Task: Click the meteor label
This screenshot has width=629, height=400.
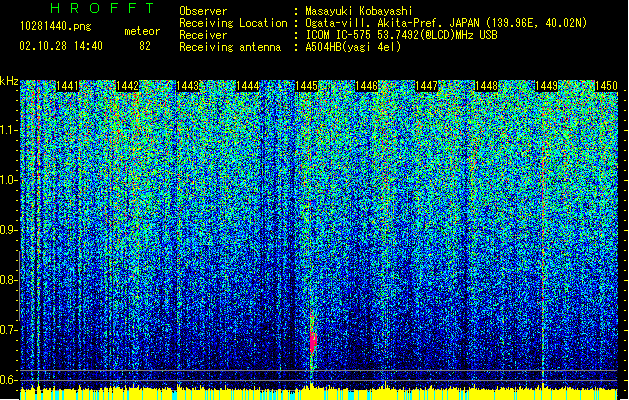Action: (x=142, y=31)
